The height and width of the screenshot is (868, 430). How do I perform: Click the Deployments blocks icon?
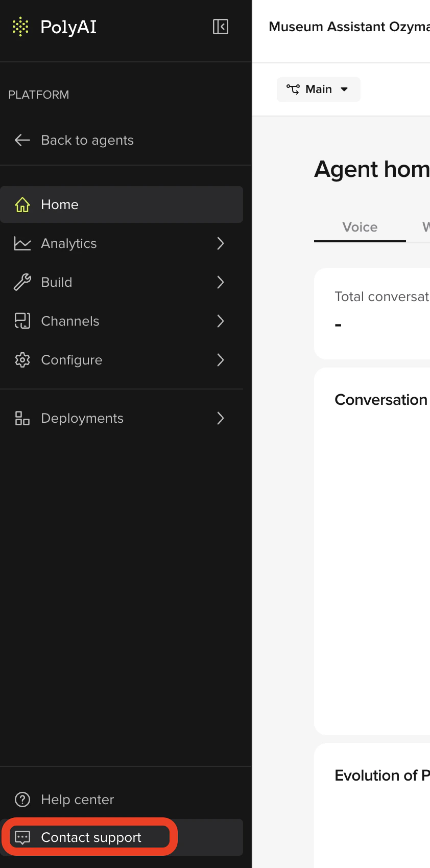[x=22, y=418]
